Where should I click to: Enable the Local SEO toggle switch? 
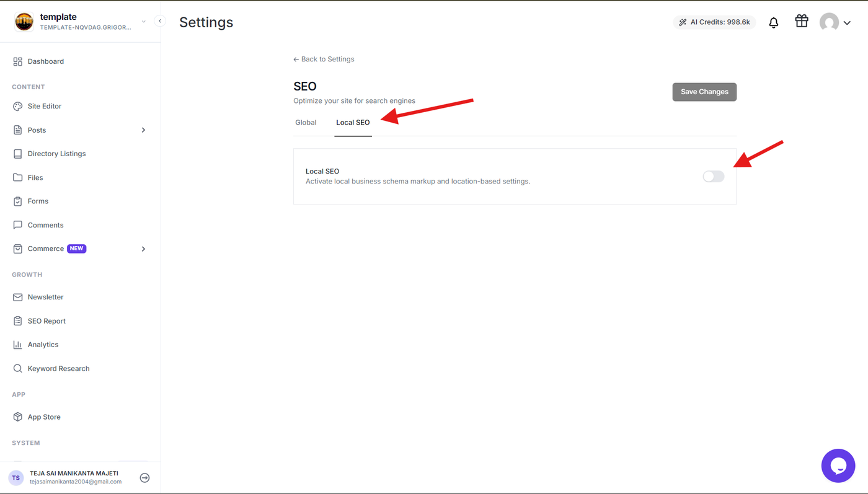pos(714,177)
